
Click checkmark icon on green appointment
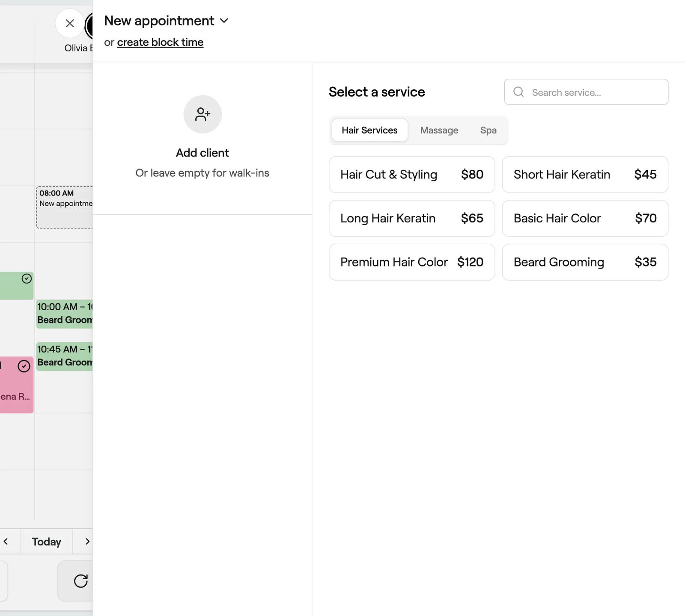click(27, 278)
